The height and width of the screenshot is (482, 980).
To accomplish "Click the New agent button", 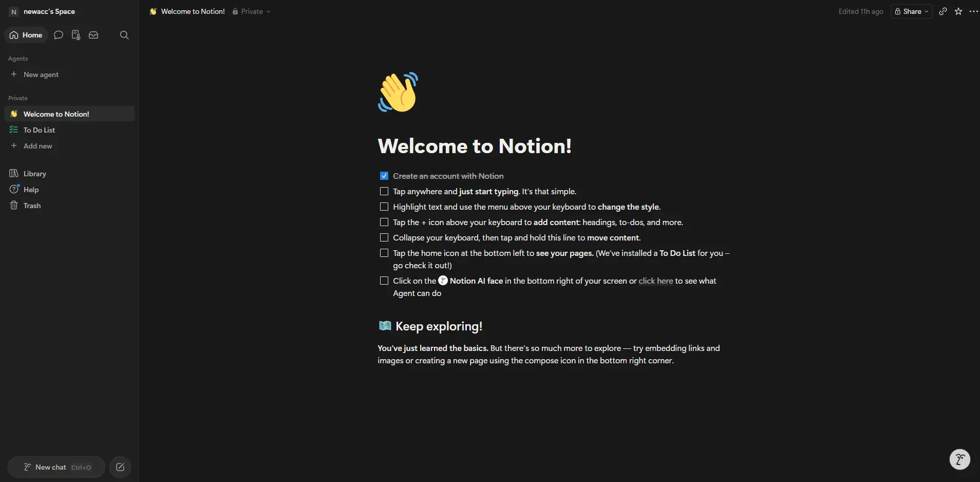I will click(x=69, y=75).
